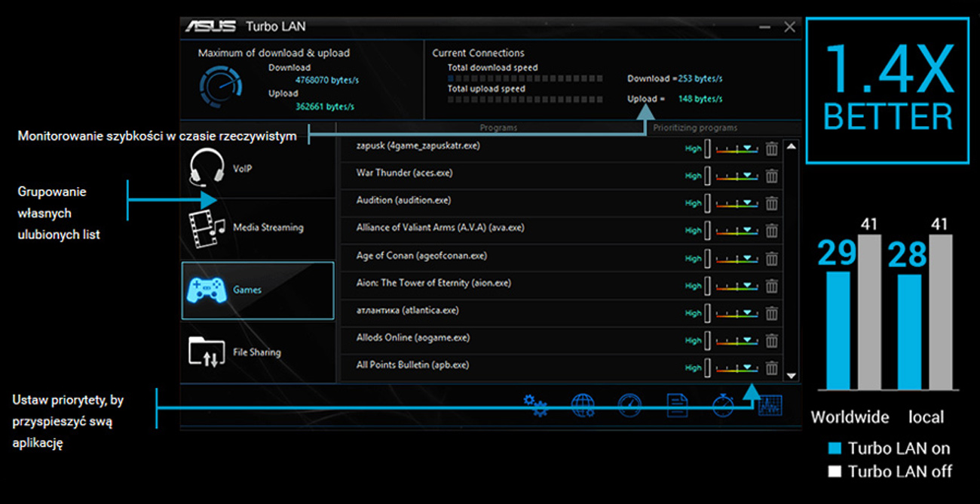Click the Download =253 bytes/s reading

coord(675,78)
